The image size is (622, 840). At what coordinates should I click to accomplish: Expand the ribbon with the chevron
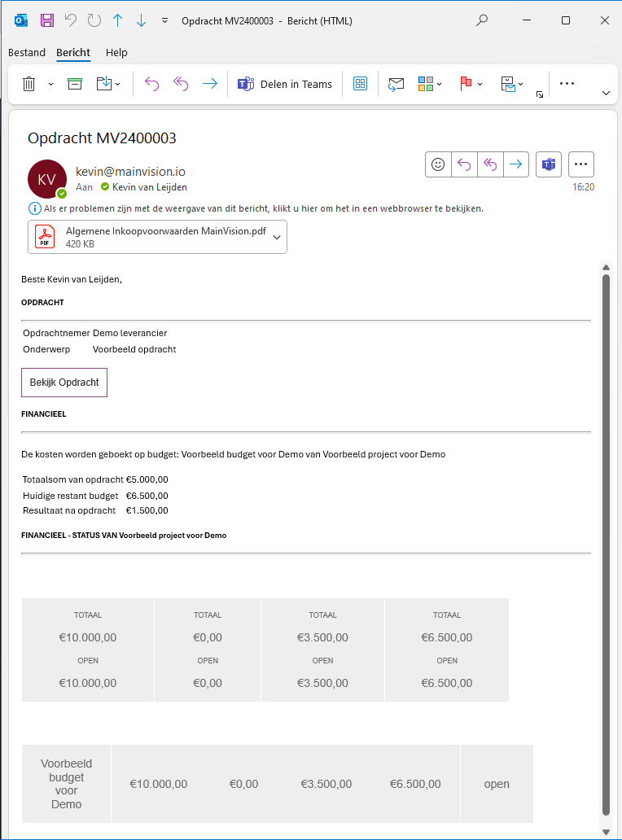606,93
